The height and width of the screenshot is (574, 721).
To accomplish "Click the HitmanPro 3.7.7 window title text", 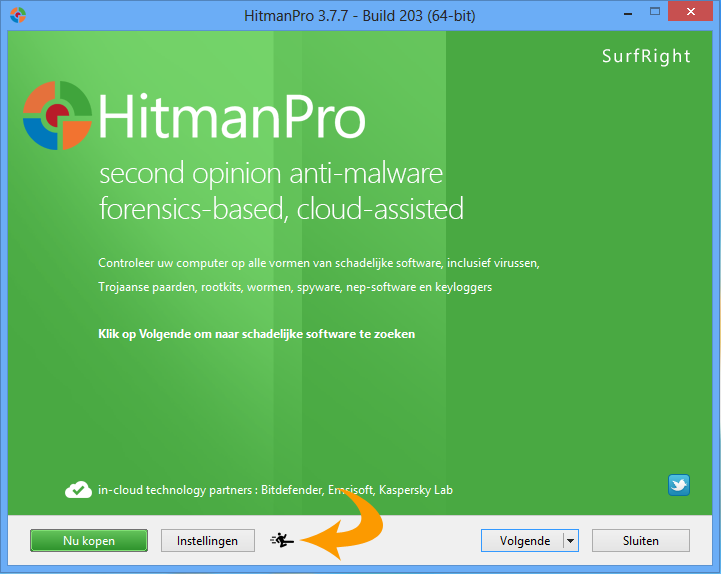I will [x=360, y=16].
